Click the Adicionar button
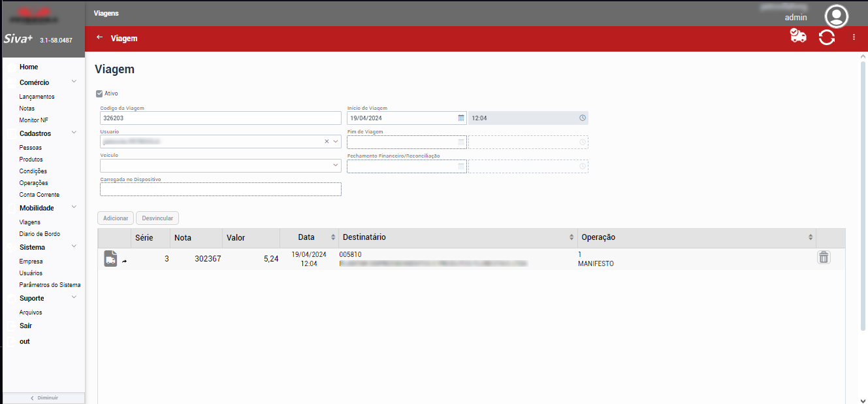This screenshot has width=868, height=404. tap(116, 218)
